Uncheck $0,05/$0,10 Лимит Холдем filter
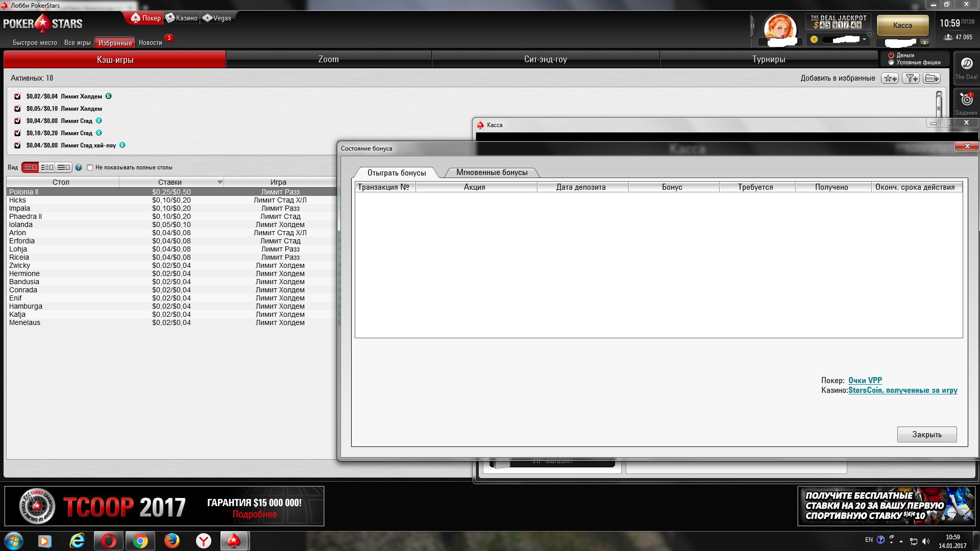This screenshot has height=551, width=980. 17,109
